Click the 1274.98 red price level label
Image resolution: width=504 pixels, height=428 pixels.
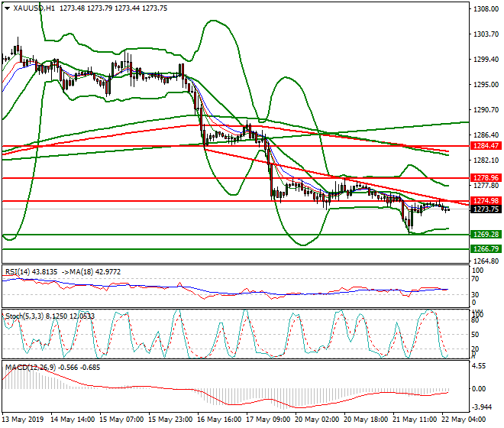click(486, 201)
